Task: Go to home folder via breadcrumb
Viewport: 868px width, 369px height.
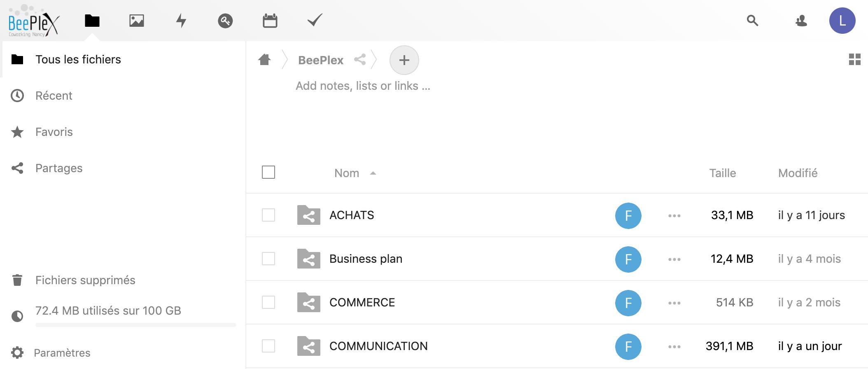Action: [x=264, y=60]
